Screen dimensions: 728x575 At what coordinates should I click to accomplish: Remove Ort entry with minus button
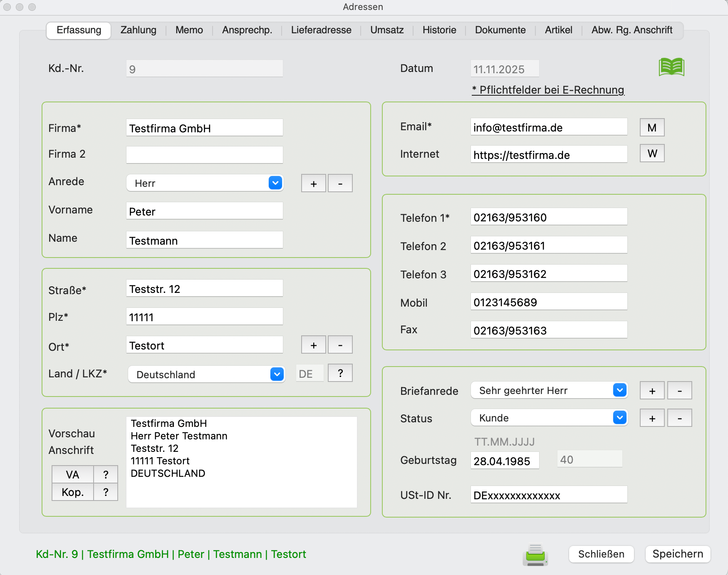click(x=340, y=345)
